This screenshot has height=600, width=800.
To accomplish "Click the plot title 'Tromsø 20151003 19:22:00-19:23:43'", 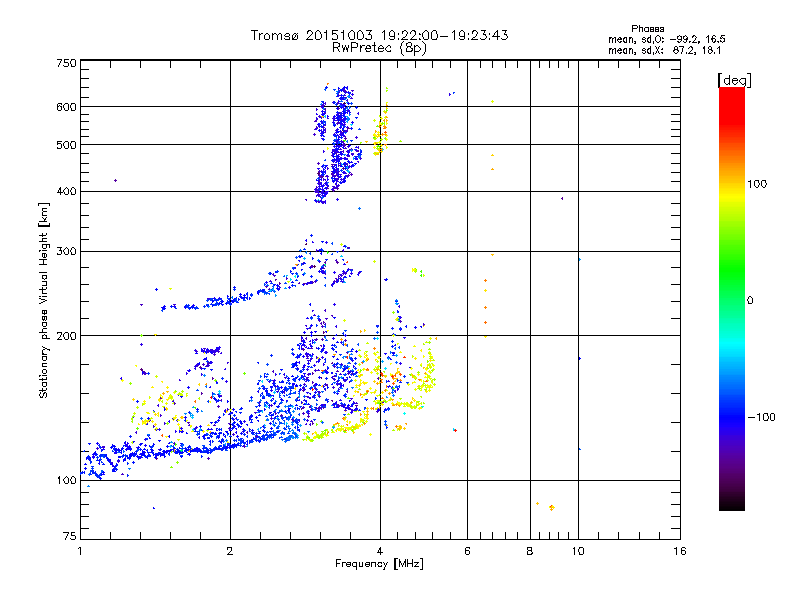I will click(379, 35).
